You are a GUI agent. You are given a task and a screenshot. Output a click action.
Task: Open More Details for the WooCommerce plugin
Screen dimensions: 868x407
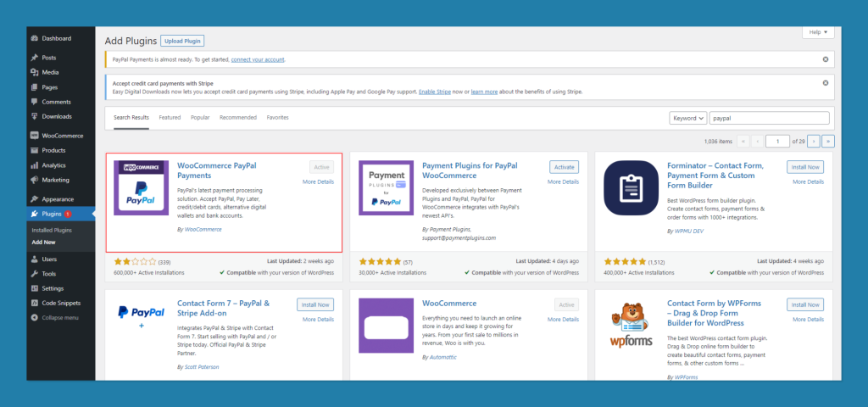click(x=563, y=320)
